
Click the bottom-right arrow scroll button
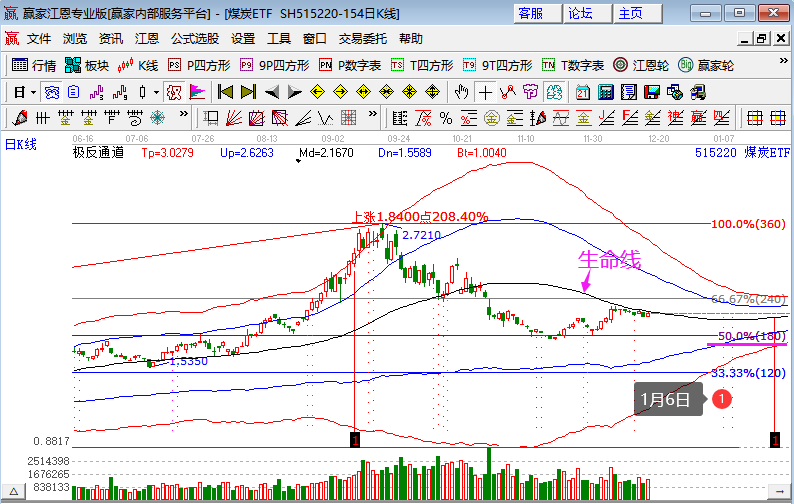(778, 491)
